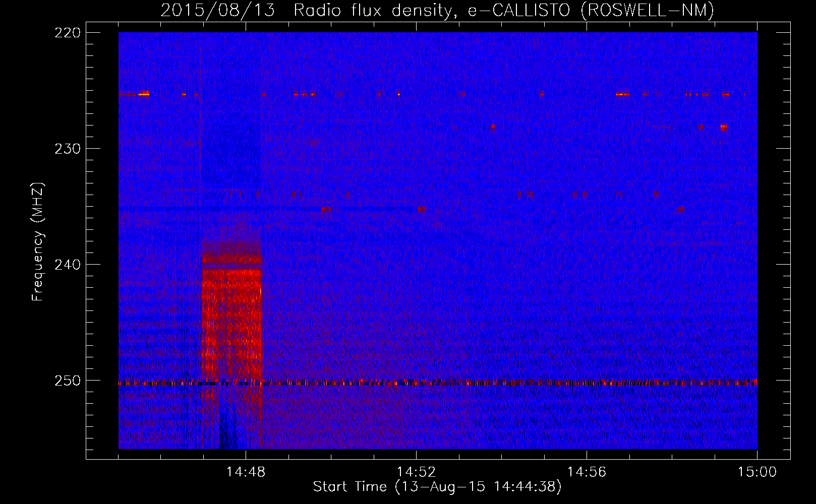
Task: Click the '(ROSWELL-NM)' station label
Action: tap(648, 10)
